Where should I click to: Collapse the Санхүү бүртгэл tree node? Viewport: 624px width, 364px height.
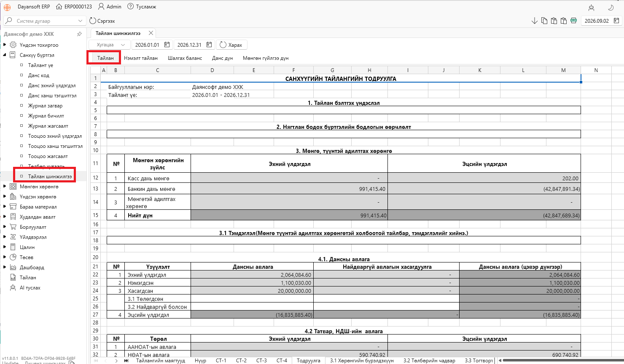click(x=5, y=55)
